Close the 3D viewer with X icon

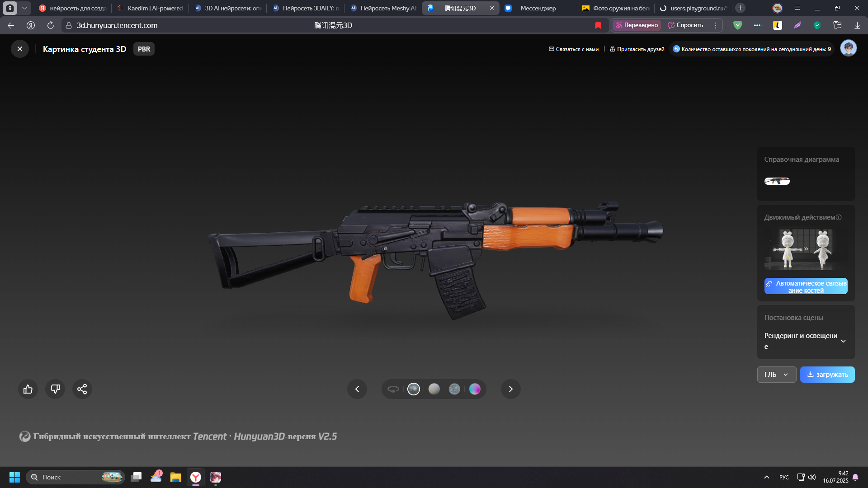20,49
